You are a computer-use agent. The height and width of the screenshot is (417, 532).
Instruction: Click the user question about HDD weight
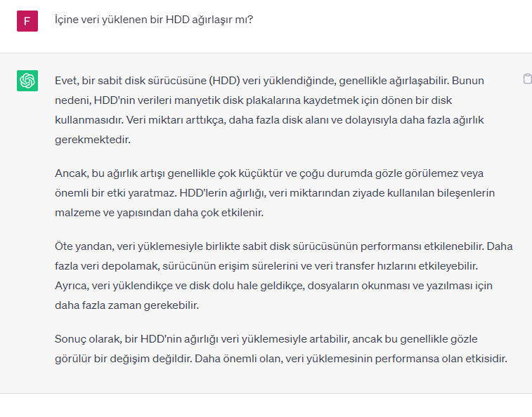[x=154, y=20]
